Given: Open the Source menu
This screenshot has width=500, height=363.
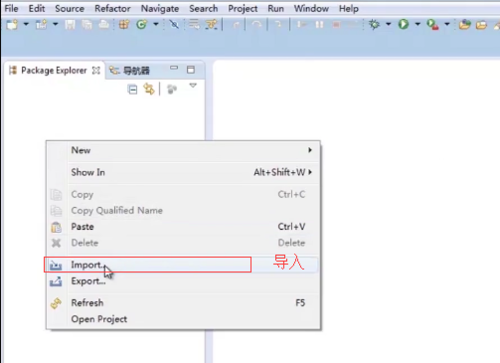Looking at the screenshot, I should tap(69, 8).
